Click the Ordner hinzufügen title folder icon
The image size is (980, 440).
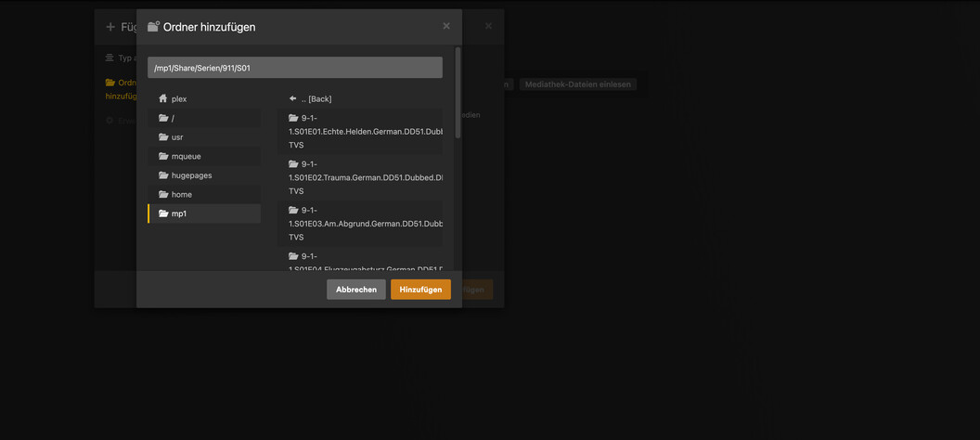pos(153,26)
